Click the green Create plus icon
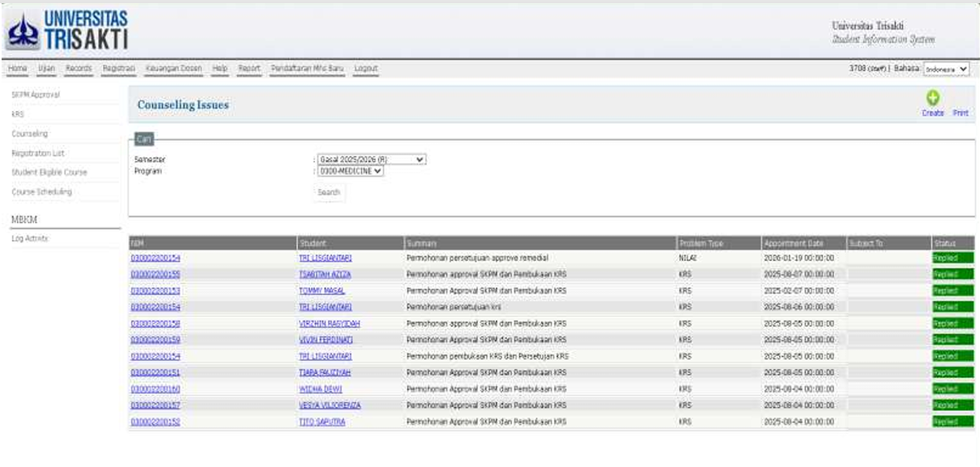Screen dimensions: 980x467 pyautogui.click(x=932, y=98)
